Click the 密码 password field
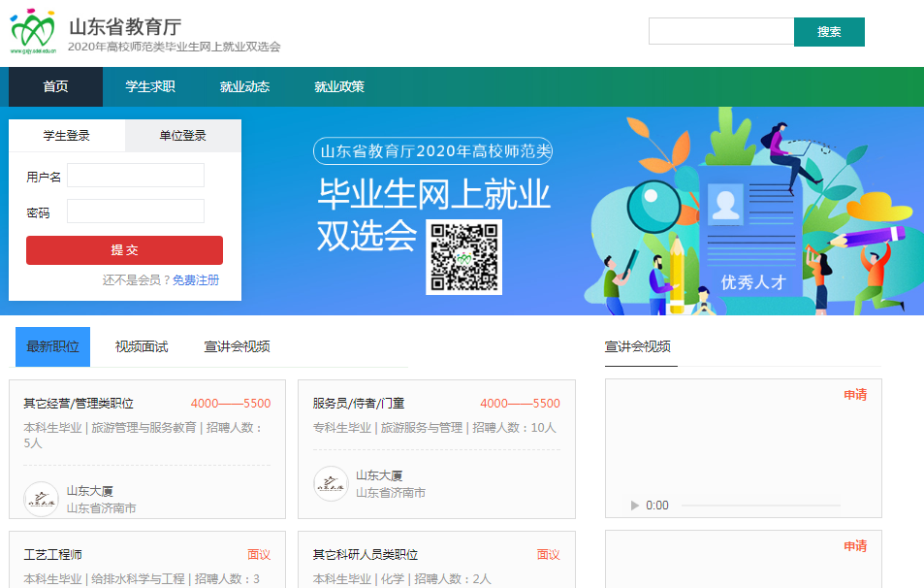Image resolution: width=924 pixels, height=588 pixels. pos(136,212)
